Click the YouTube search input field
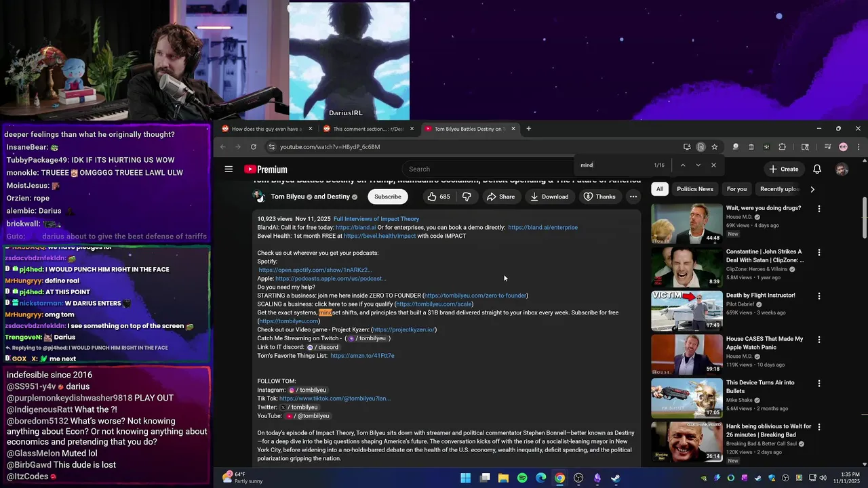Image resolution: width=868 pixels, height=488 pixels. 488,169
